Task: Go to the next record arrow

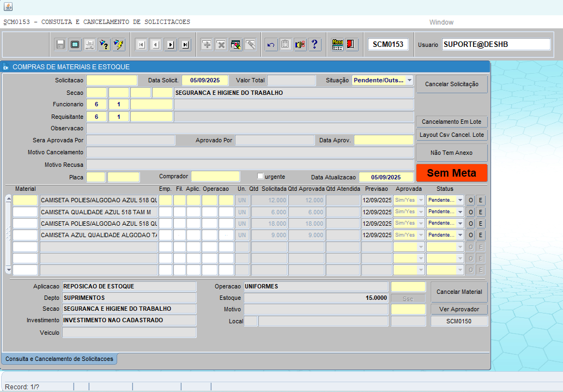Action: pyautogui.click(x=171, y=45)
